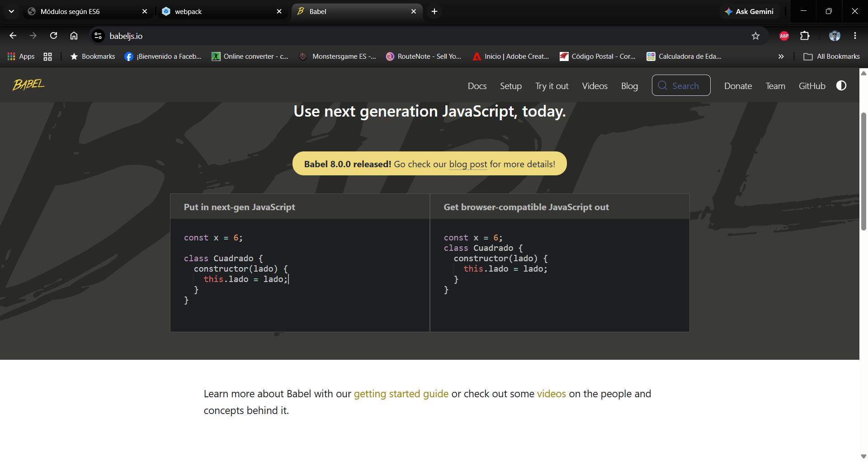Reload the page with the refresh icon
The height and width of the screenshot is (461, 868).
pos(53,36)
